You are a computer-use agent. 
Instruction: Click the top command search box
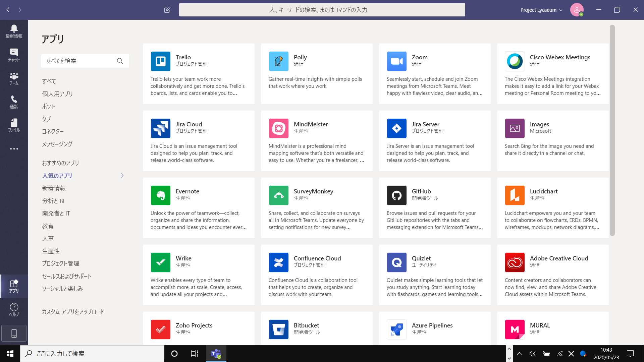tap(322, 10)
